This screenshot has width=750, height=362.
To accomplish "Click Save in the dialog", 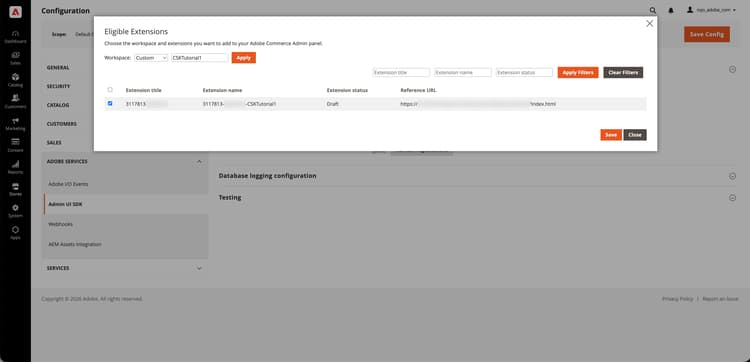I will 611,135.
